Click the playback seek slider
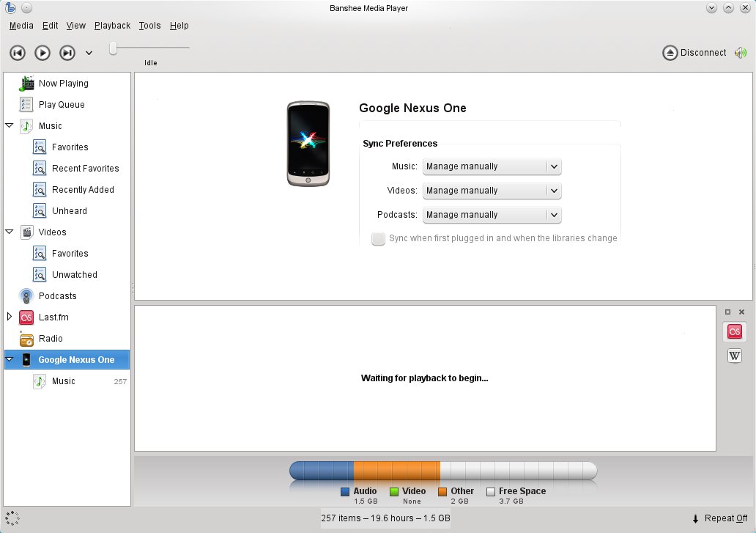 (x=150, y=48)
